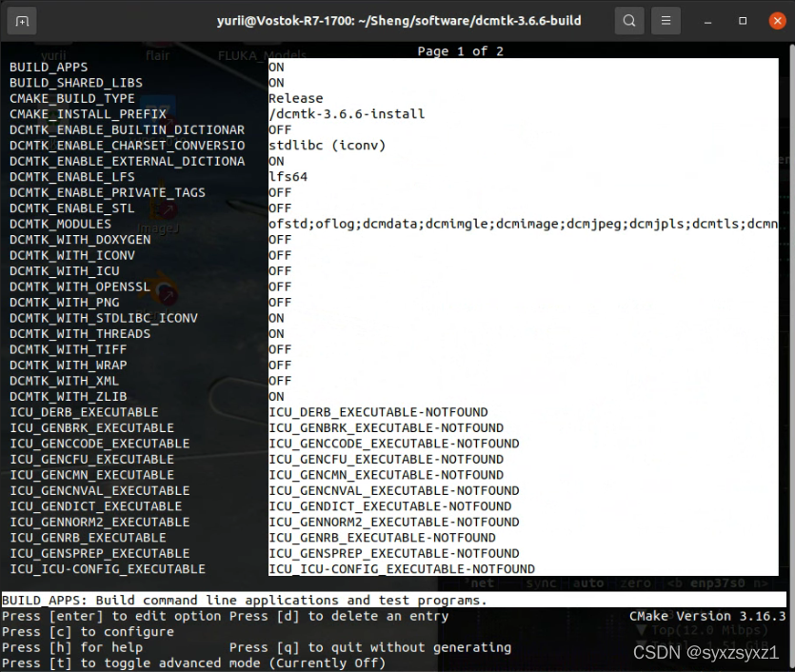Select the ICU_ICU-CONFIG_EXECUTABLE option name
The image size is (795, 672).
(108, 569)
